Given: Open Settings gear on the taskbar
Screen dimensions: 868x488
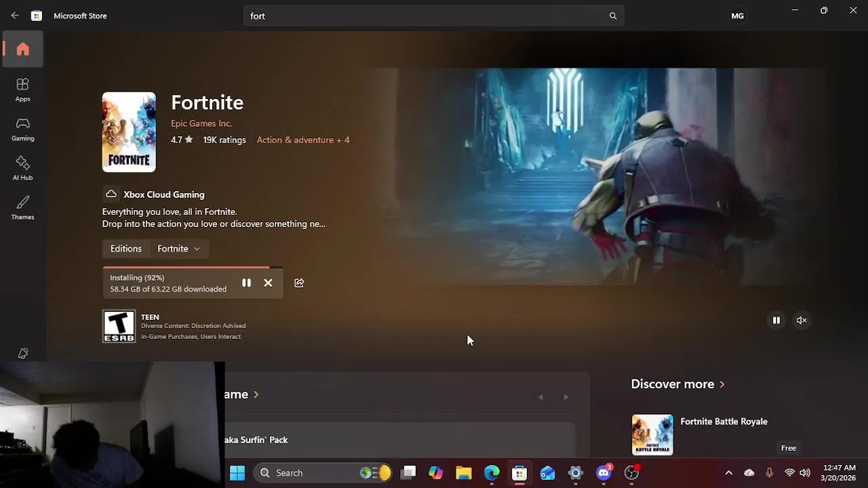Looking at the screenshot, I should point(576,472).
